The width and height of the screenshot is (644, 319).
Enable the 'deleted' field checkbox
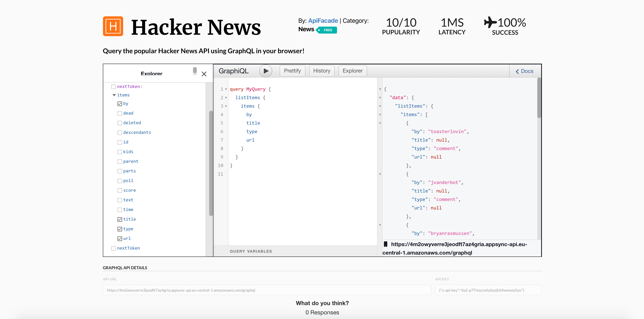tap(120, 123)
